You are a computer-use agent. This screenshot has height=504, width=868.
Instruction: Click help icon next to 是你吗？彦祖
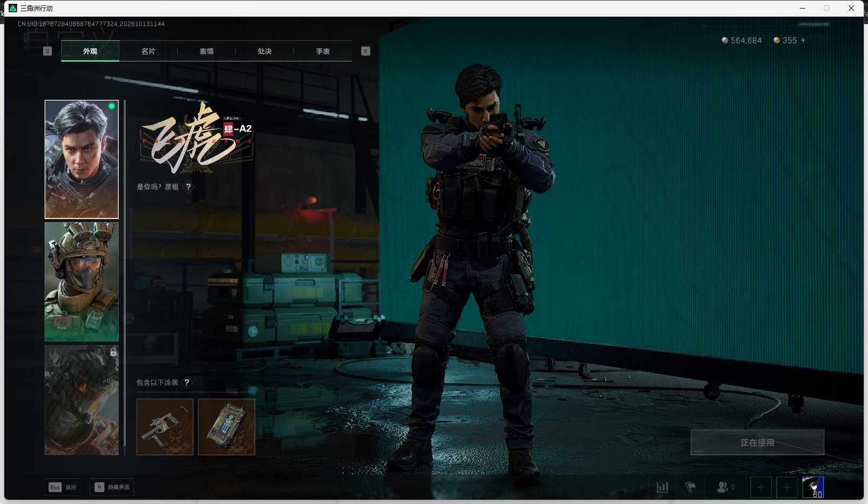pos(189,187)
